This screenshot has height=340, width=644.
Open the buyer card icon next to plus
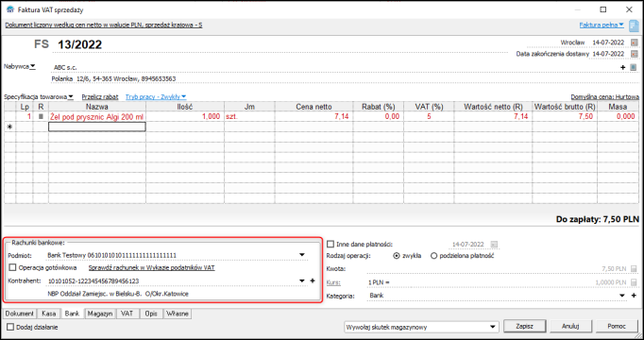[x=633, y=67]
